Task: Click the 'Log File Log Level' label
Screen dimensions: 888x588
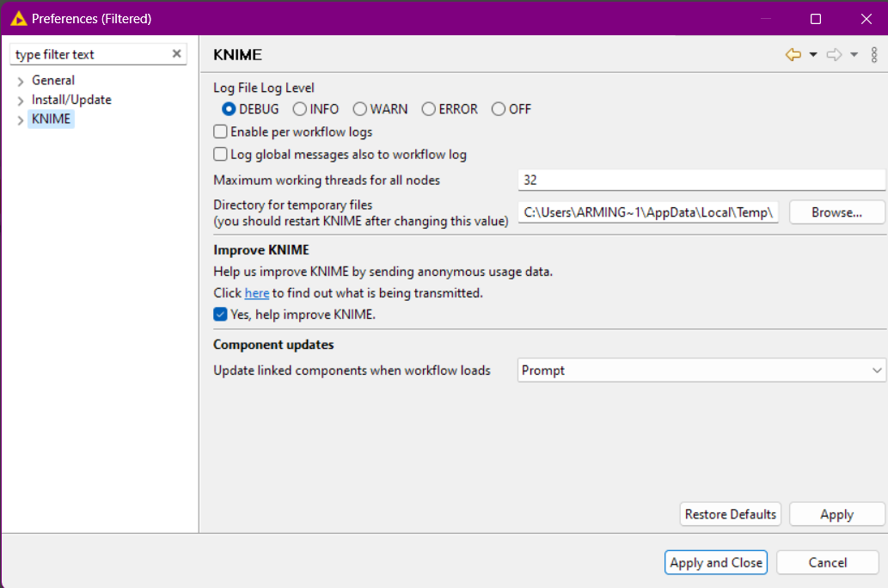Action: coord(263,88)
